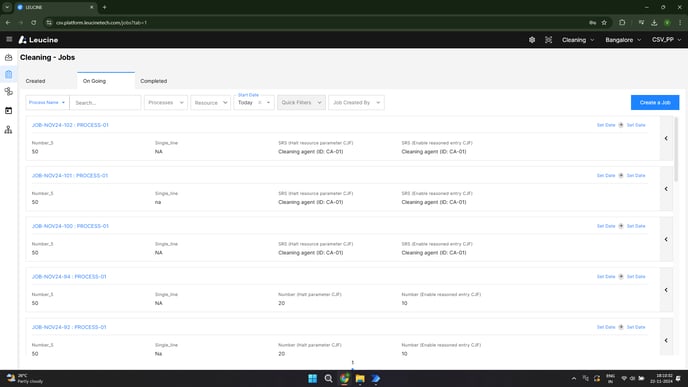Open JOB-NOV24-101 : PROCESS-01 link
688x387 pixels.
tap(70, 176)
